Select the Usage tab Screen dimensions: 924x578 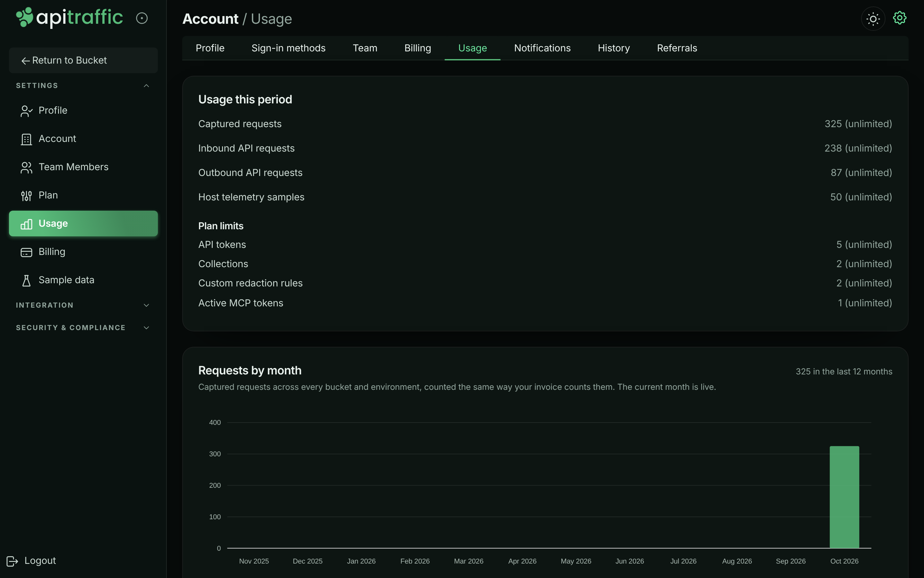472,48
